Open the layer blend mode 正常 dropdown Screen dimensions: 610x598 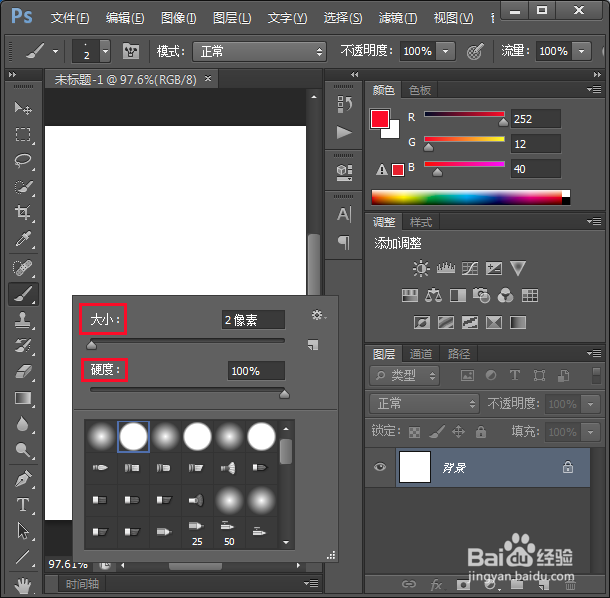tap(424, 403)
